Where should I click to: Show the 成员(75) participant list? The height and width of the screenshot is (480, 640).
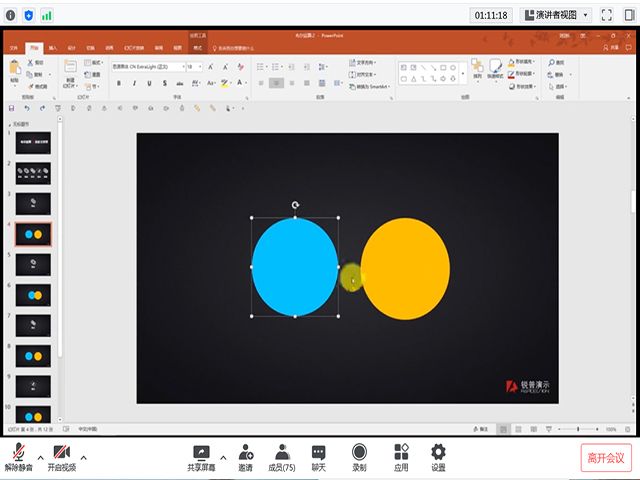(x=282, y=452)
